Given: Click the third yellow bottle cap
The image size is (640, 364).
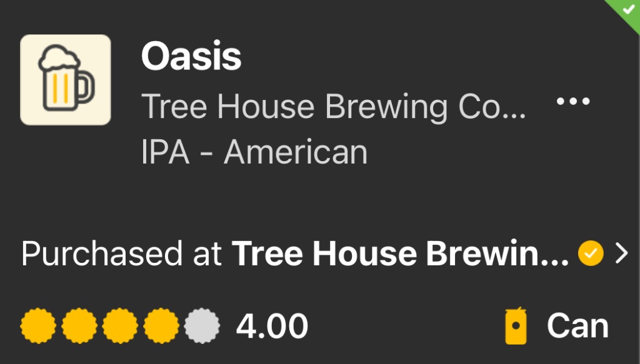Looking at the screenshot, I should pyautogui.click(x=121, y=327).
